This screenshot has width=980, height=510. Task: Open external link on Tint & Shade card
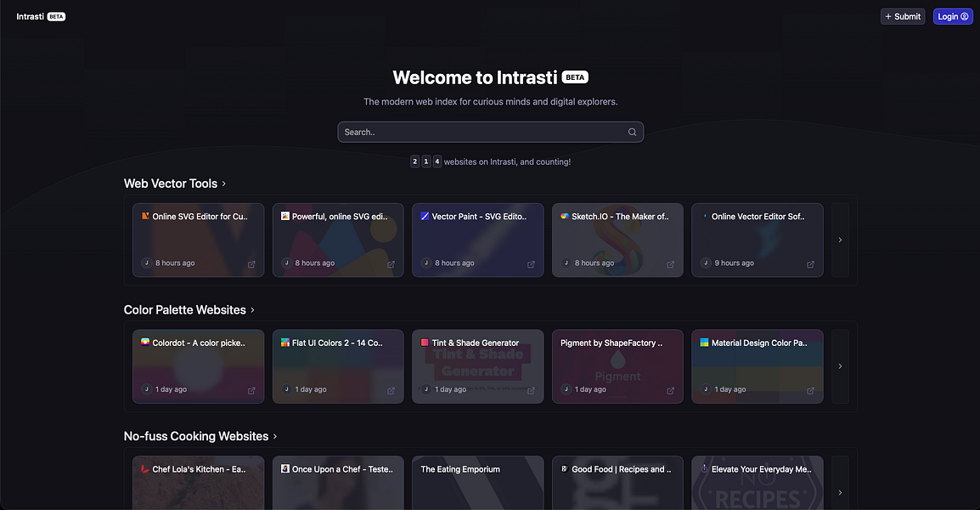(x=531, y=390)
